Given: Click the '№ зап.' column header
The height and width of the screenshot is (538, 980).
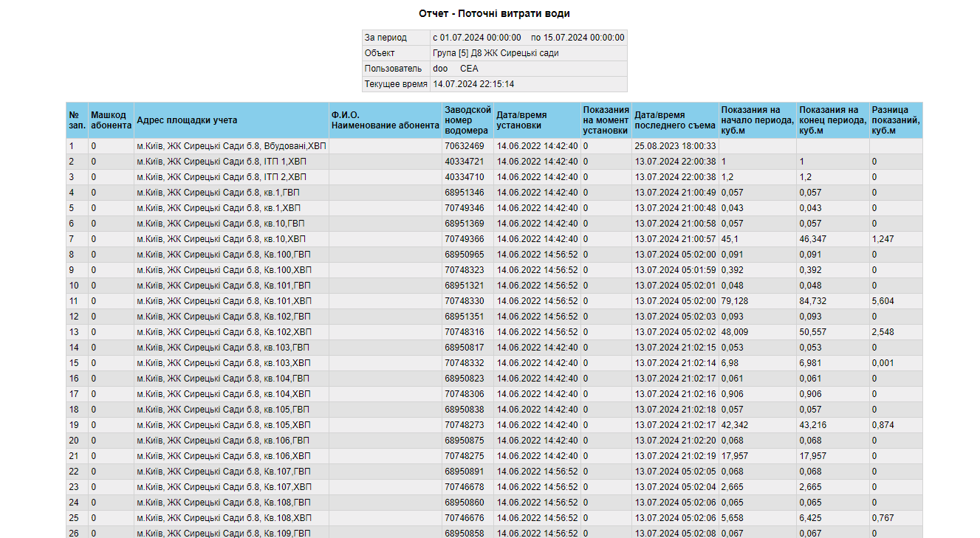Looking at the screenshot, I should pyautogui.click(x=77, y=120).
